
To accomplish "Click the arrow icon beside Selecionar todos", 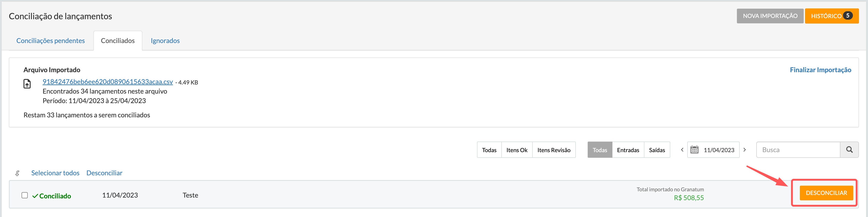I will point(17,173).
